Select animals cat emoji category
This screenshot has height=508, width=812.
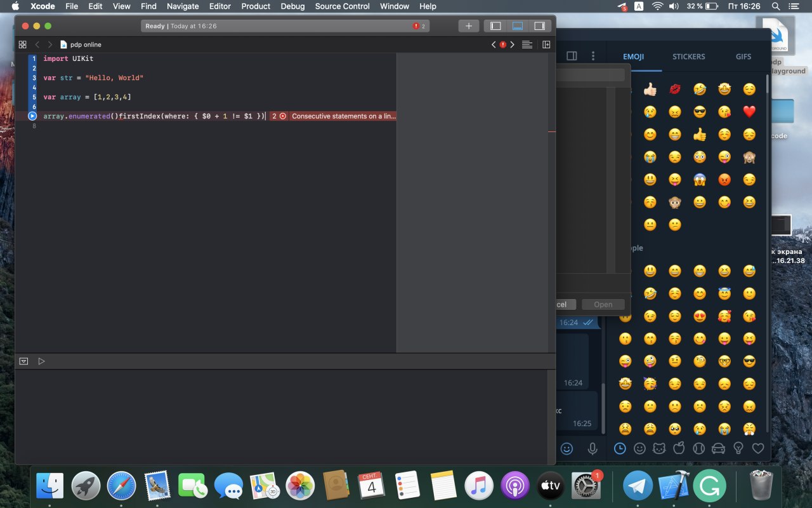[659, 448]
